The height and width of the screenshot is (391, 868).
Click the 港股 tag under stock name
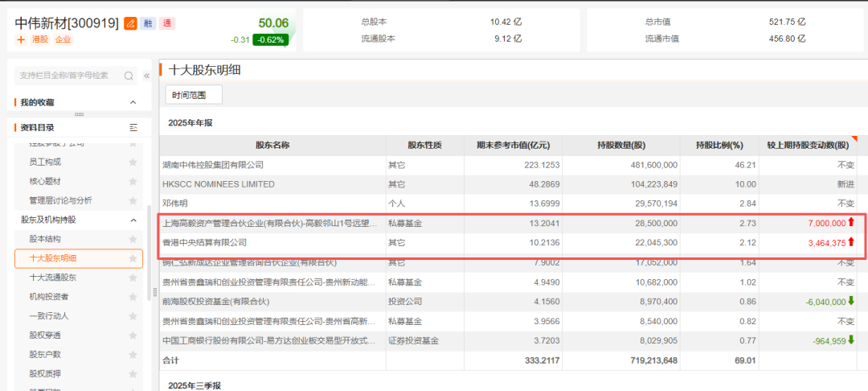[x=40, y=39]
